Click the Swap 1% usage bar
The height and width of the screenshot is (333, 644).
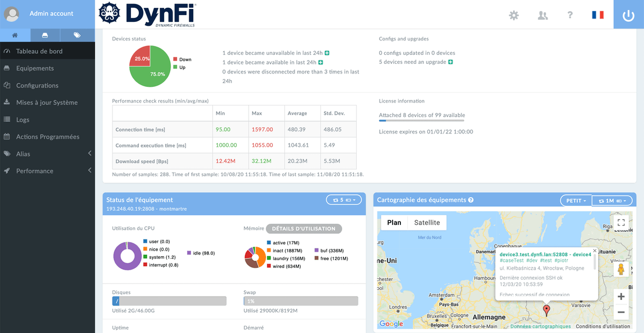pos(301,301)
